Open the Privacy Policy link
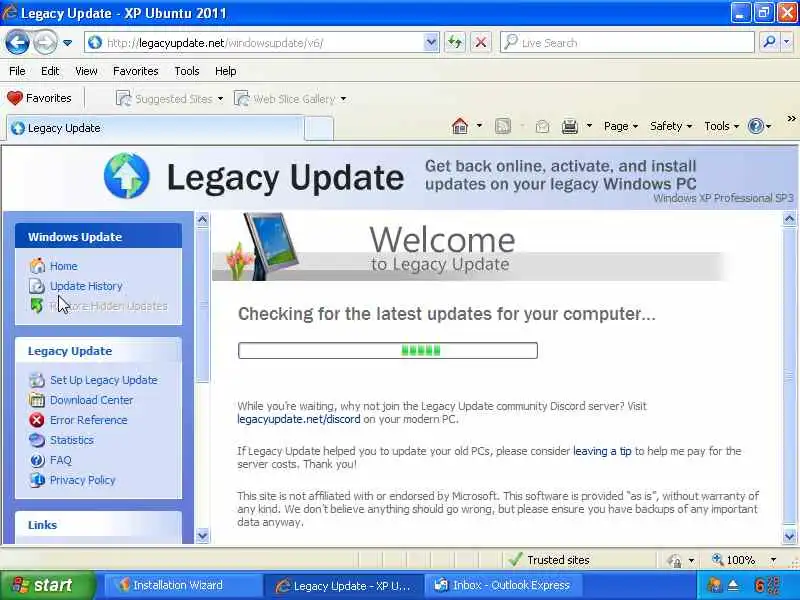This screenshot has height=600, width=800. click(83, 480)
